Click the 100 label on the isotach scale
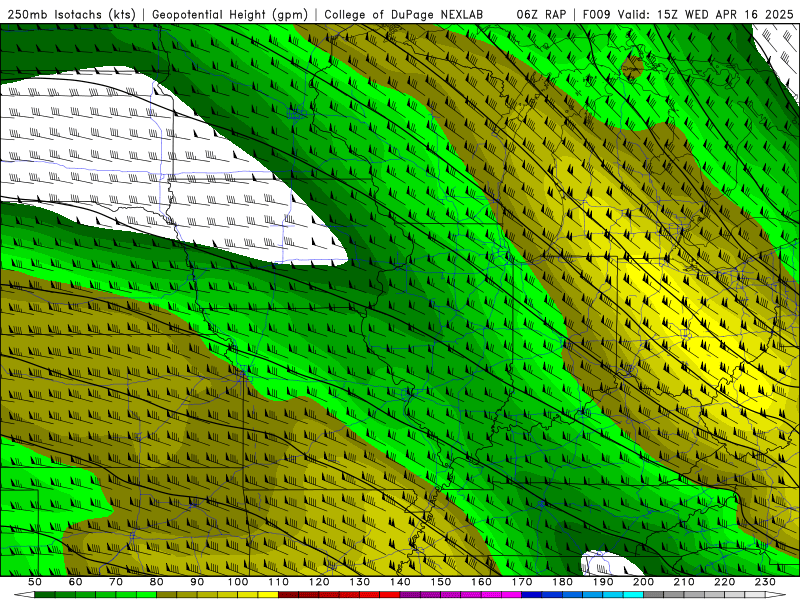This screenshot has width=800, height=600. 238,582
